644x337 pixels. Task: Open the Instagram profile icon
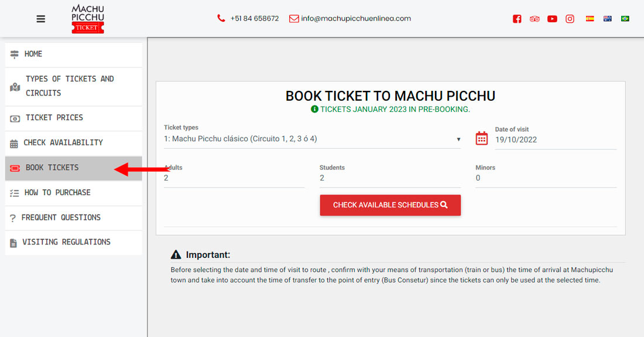point(570,19)
